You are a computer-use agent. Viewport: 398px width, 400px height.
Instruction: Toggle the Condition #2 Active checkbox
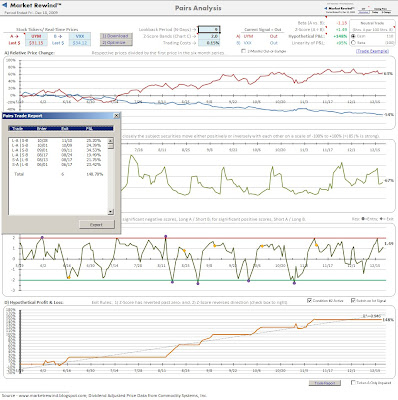click(309, 300)
